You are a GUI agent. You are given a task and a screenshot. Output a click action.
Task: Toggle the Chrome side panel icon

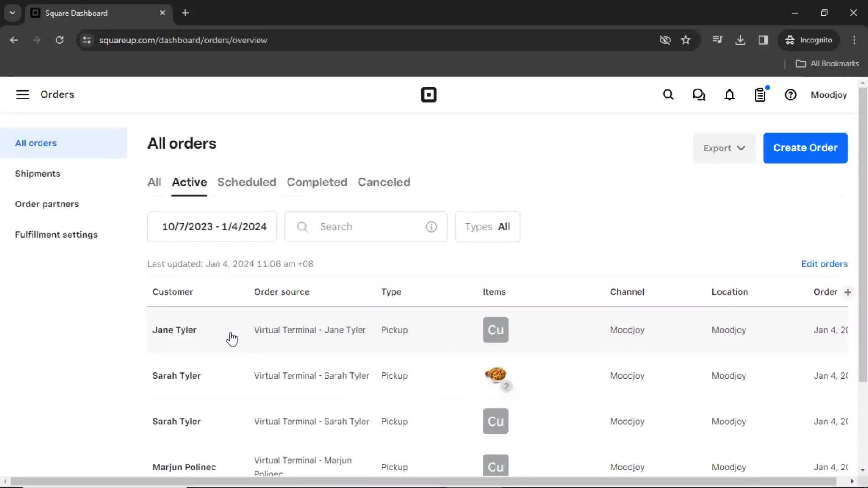point(763,40)
